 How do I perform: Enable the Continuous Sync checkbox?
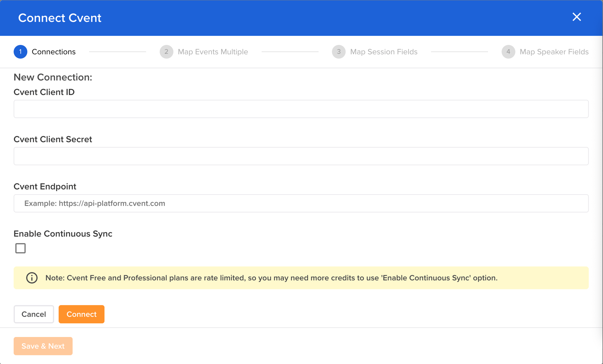click(x=20, y=248)
